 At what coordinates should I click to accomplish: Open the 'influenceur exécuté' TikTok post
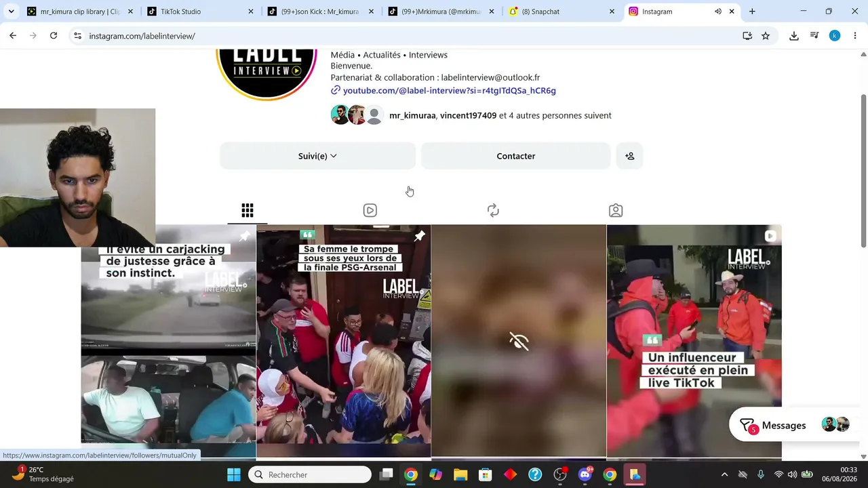[694, 341]
